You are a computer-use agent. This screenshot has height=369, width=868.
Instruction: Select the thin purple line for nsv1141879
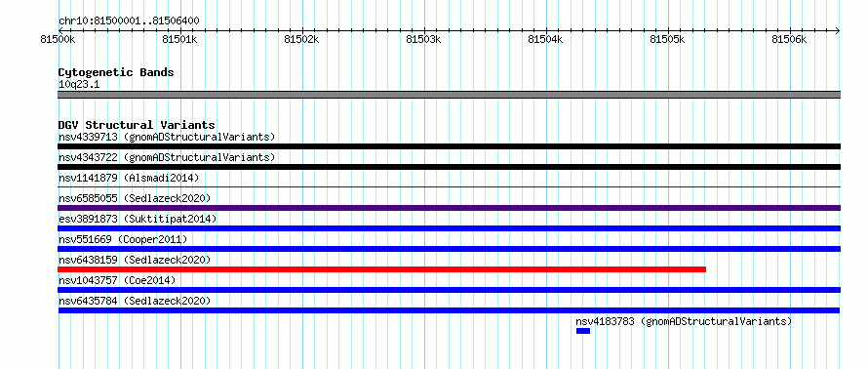click(x=449, y=187)
